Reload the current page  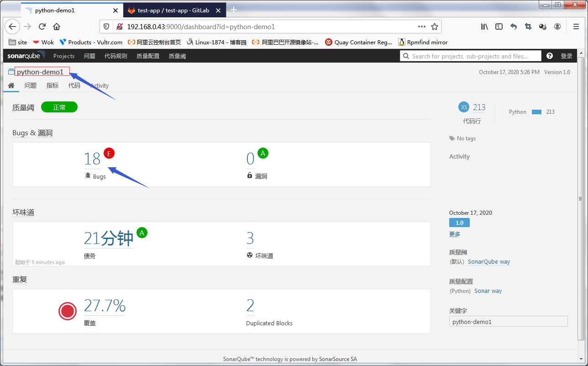tap(42, 27)
